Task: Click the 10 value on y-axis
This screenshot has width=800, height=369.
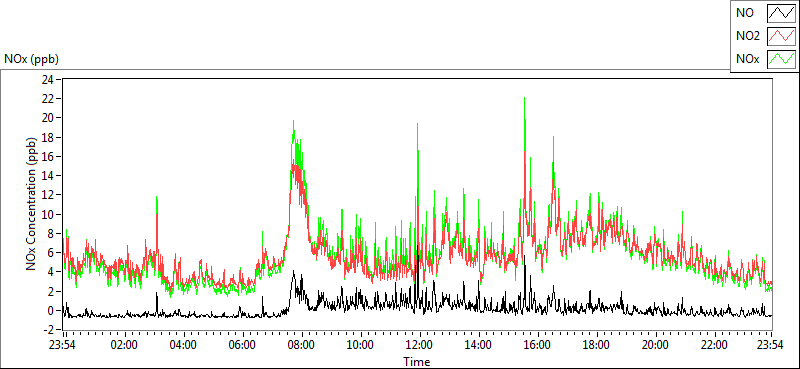Action: click(48, 214)
